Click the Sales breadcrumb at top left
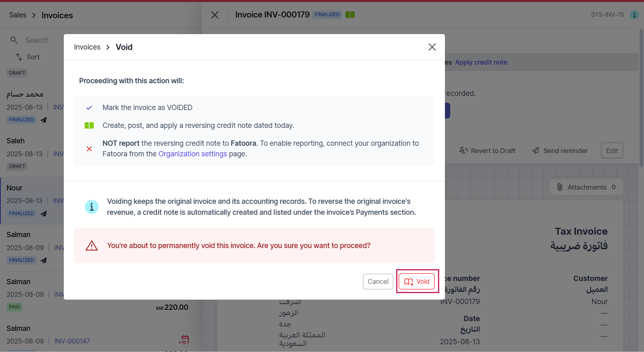Image resolution: width=644 pixels, height=352 pixels. (x=17, y=15)
